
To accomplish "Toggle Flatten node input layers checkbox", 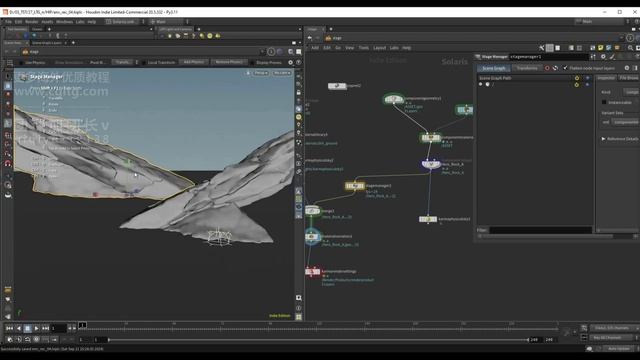I will tap(565, 68).
